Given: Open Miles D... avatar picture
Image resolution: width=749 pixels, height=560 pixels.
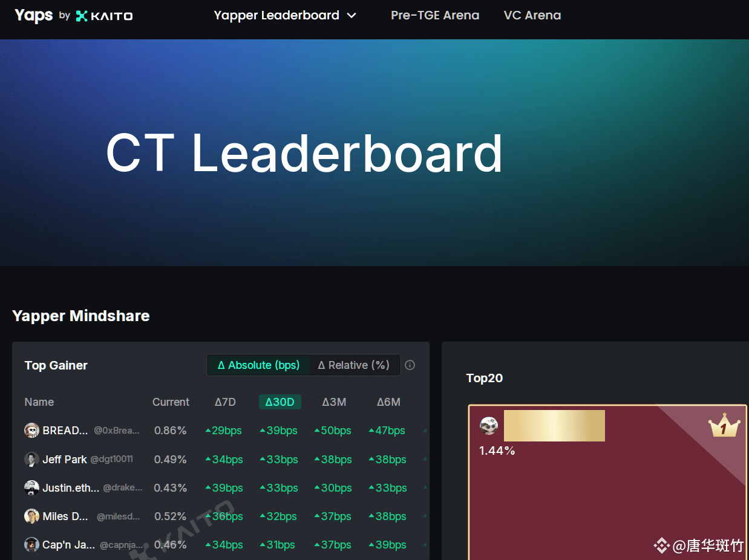Looking at the screenshot, I should (31, 516).
